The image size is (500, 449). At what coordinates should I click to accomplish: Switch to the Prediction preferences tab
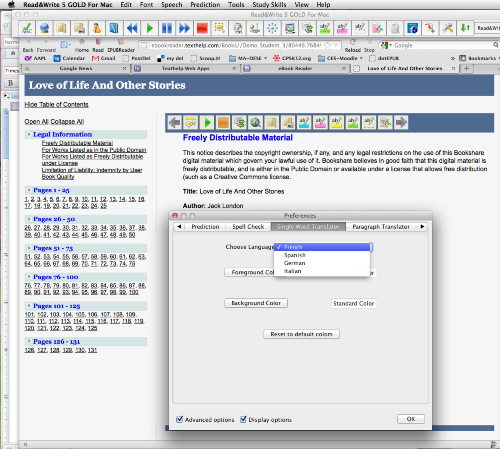point(205,227)
